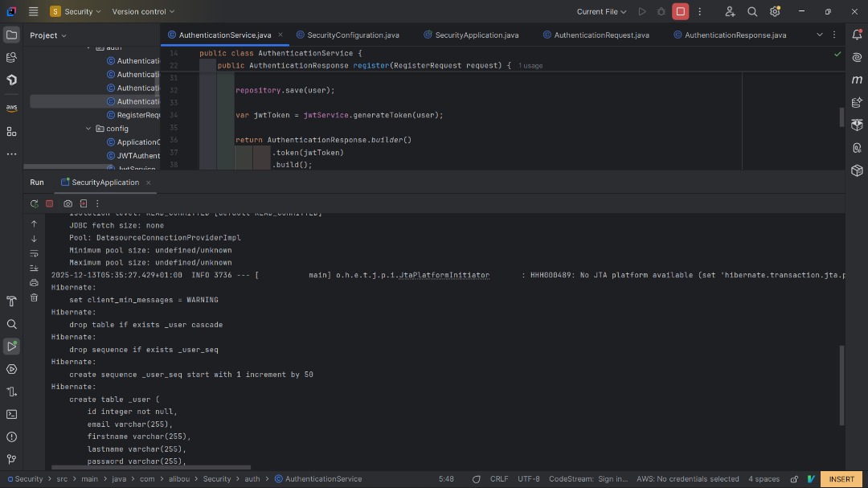Image resolution: width=868 pixels, height=488 pixels.
Task: Take a thread dump camera icon
Action: point(68,204)
